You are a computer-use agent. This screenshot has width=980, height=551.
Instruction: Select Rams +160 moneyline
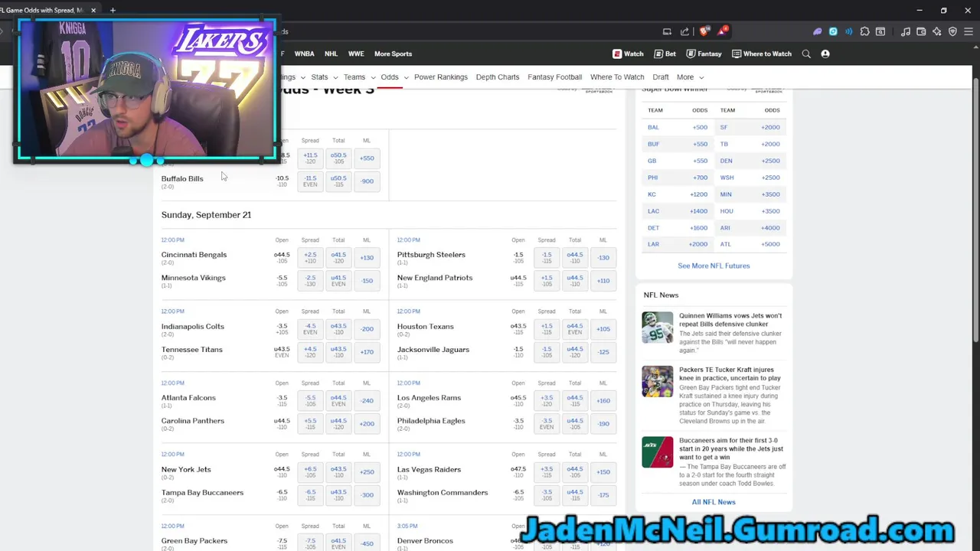[603, 400]
